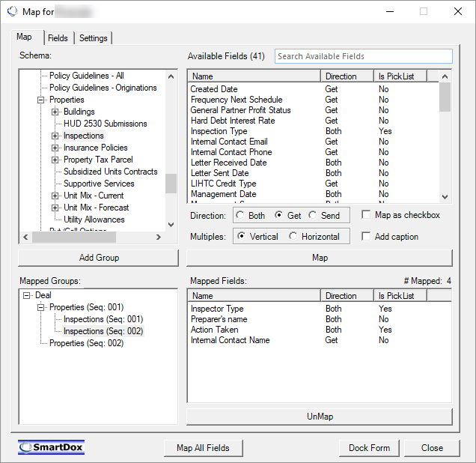Collapse the Properties node in Schema
The image size is (476, 463).
click(x=40, y=100)
